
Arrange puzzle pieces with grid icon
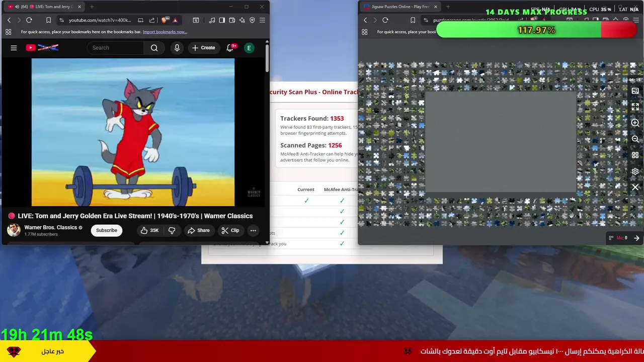[635, 155]
